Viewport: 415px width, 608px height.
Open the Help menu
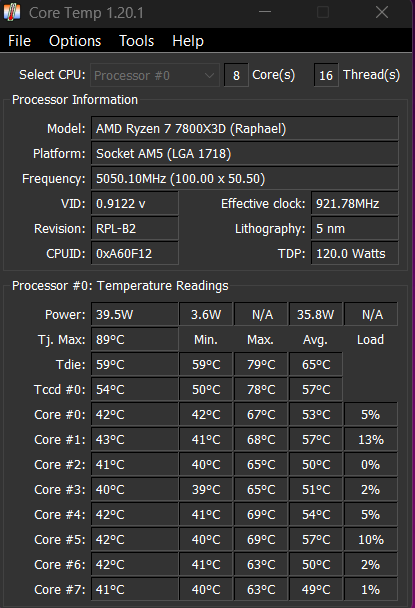pyautogui.click(x=188, y=41)
